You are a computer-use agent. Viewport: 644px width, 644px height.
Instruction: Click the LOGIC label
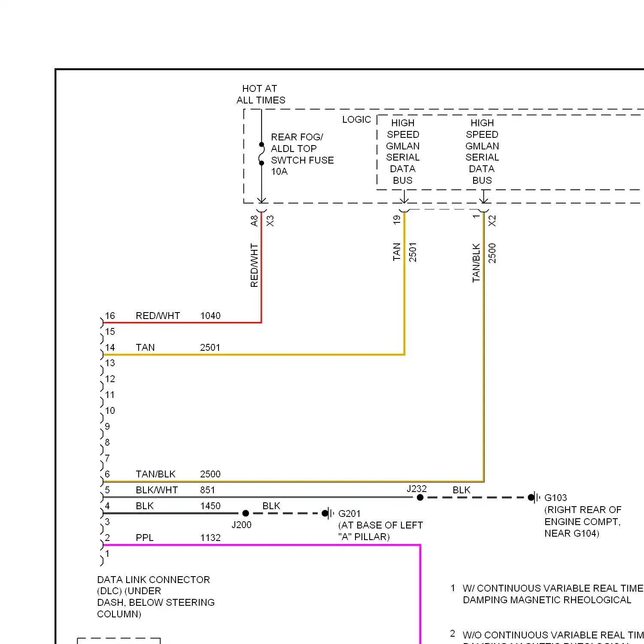(356, 120)
